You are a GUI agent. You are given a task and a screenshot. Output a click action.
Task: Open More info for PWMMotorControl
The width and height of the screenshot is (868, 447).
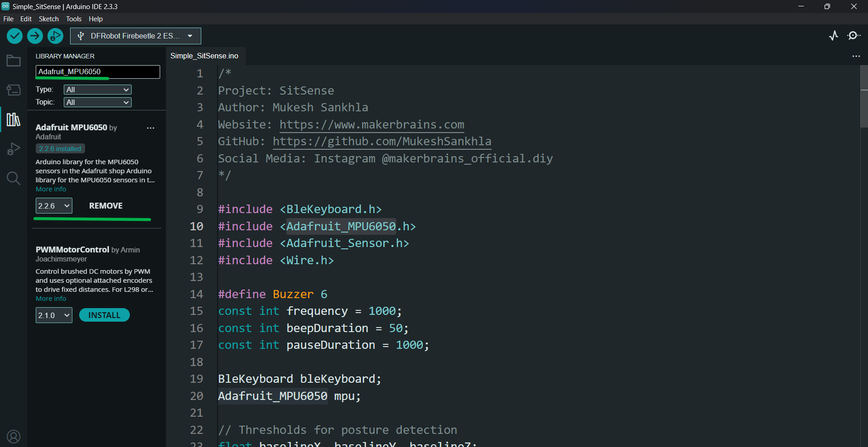pos(51,299)
